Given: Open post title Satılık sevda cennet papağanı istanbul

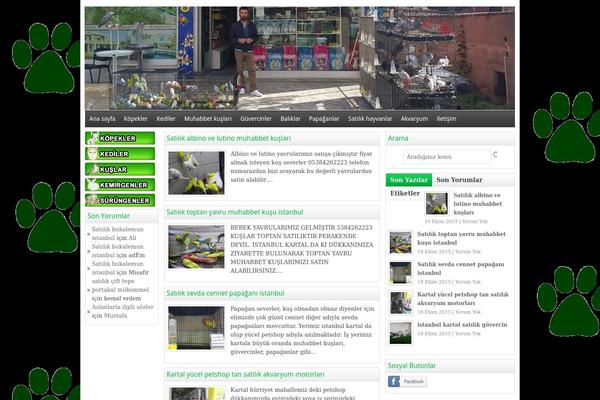Looking at the screenshot, I should [225, 293].
